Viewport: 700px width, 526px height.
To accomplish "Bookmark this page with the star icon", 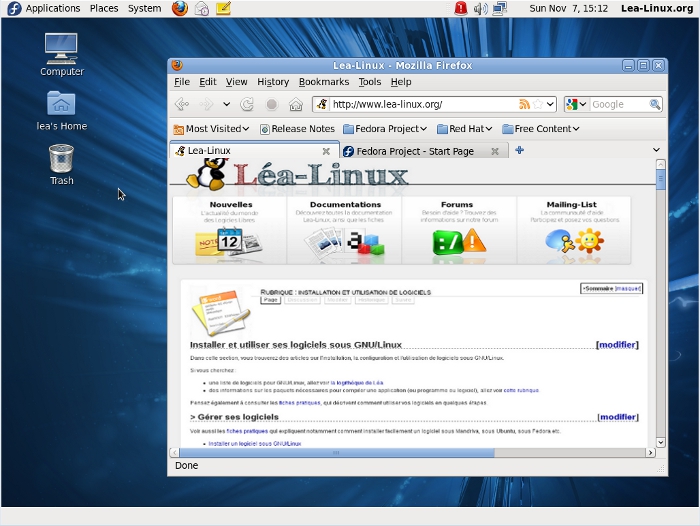I will (x=538, y=104).
